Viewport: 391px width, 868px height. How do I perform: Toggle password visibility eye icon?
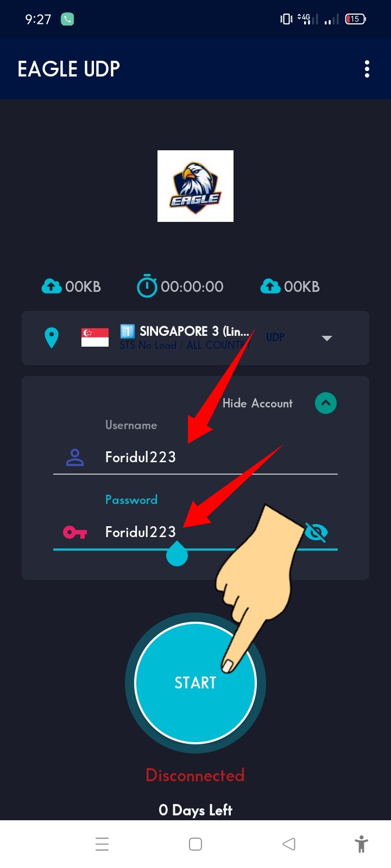316,532
